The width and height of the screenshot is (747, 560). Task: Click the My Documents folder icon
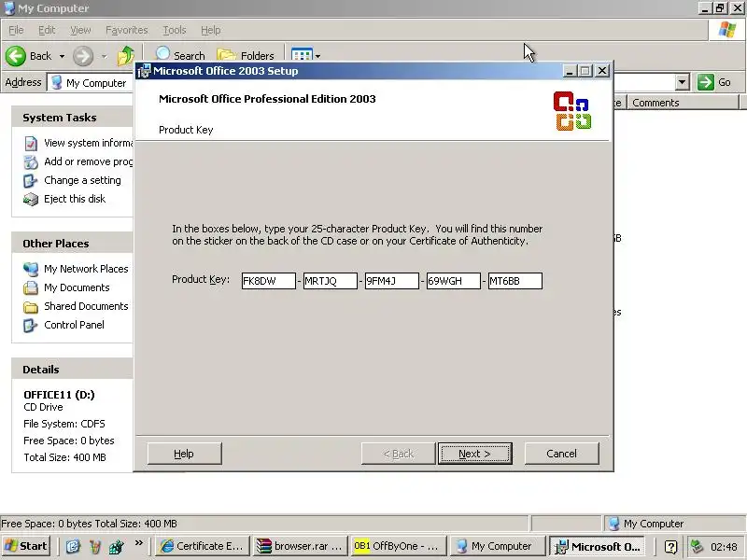click(x=31, y=287)
